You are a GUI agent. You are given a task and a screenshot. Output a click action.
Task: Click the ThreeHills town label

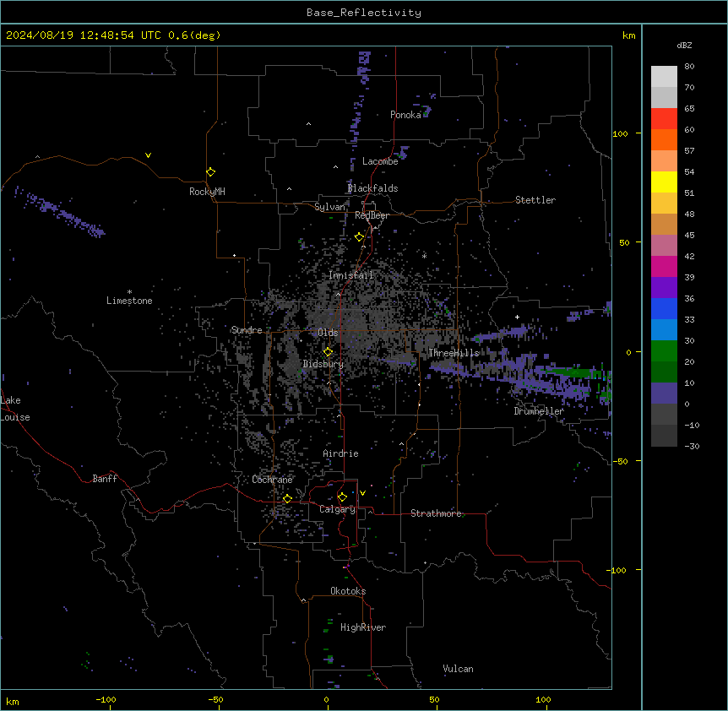[x=454, y=353]
